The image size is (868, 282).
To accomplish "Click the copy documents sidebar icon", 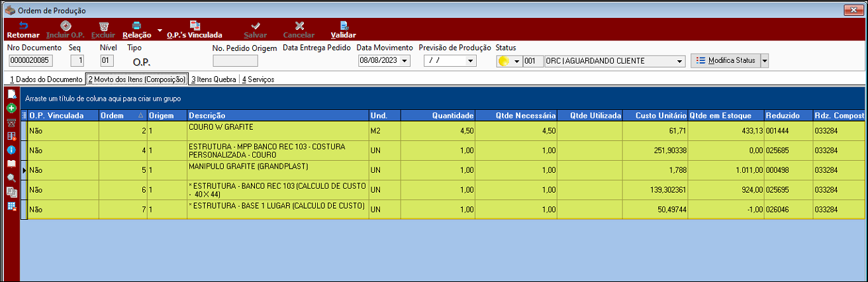I will [x=11, y=192].
